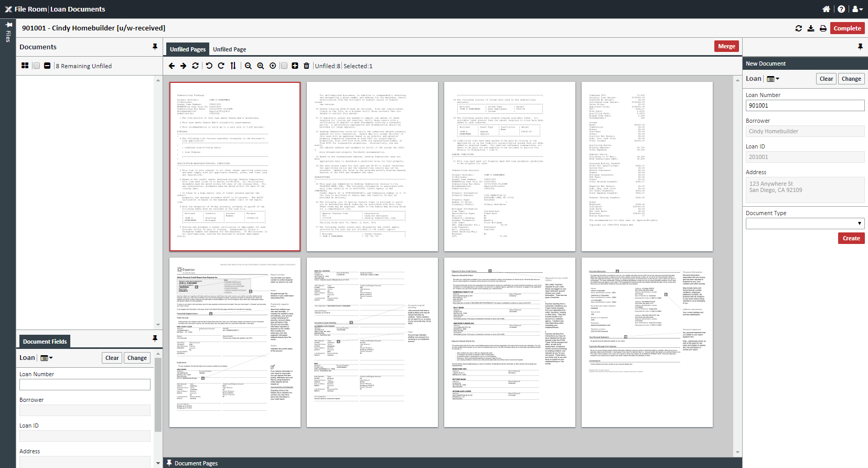The image size is (868, 468).
Task: Toggle the select-all checkbox in Documents toolbar
Action: 37,66
